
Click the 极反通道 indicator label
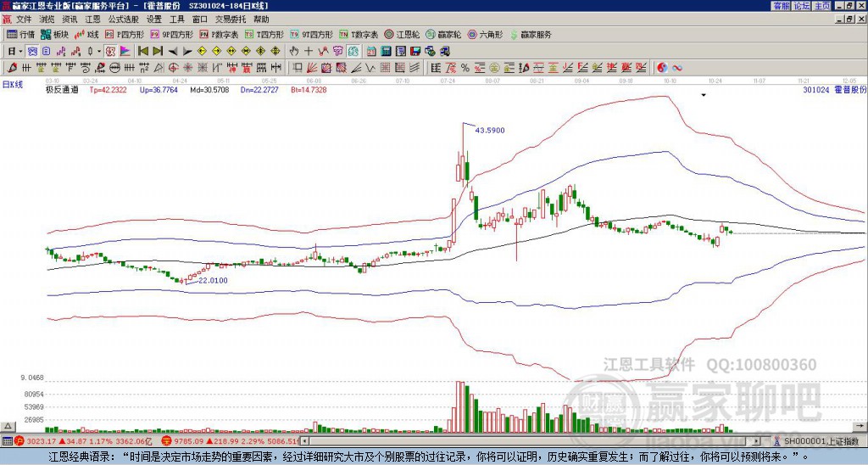[x=62, y=89]
